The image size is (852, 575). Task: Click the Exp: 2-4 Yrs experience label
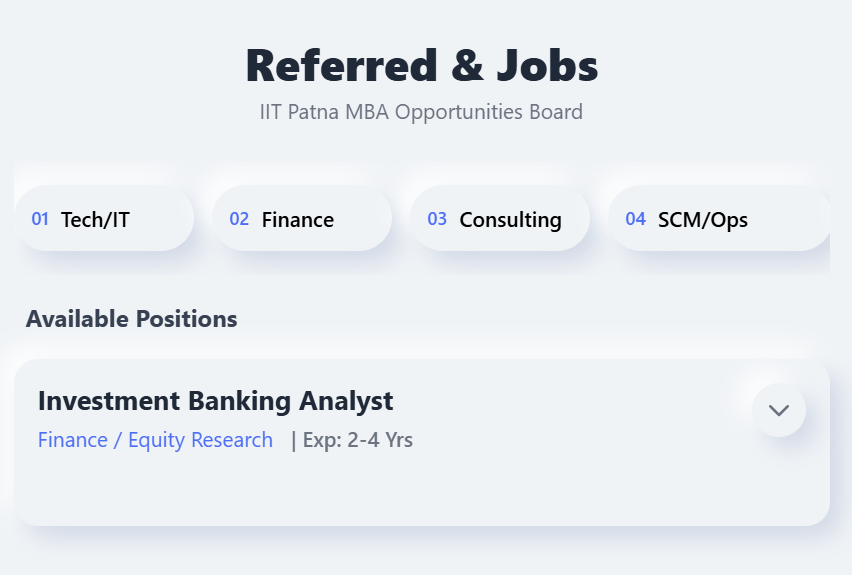[358, 440]
